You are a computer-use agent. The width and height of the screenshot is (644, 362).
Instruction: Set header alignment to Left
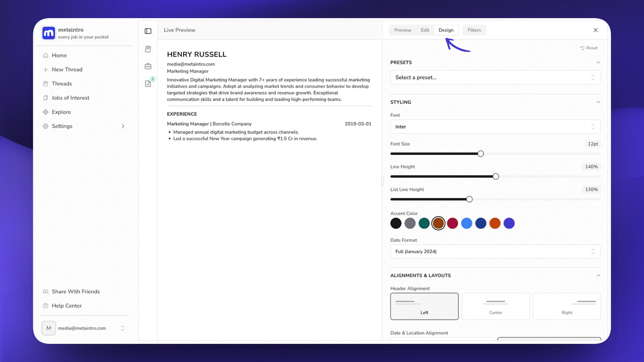[425, 306]
